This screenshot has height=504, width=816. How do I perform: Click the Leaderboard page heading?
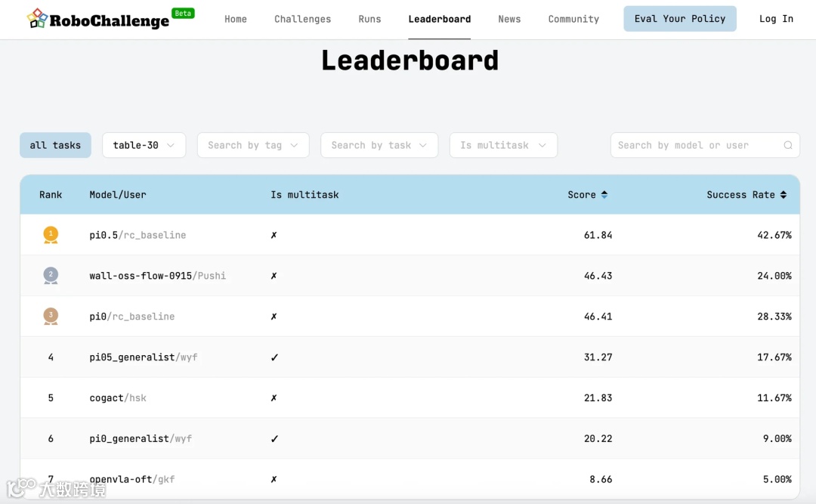point(410,60)
